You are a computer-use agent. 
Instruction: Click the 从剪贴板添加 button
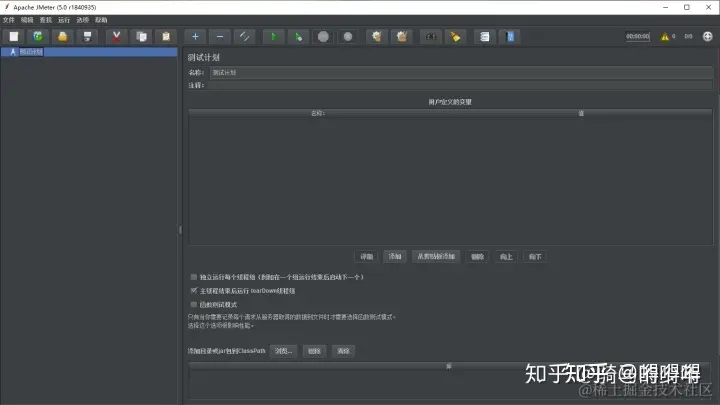[436, 257]
